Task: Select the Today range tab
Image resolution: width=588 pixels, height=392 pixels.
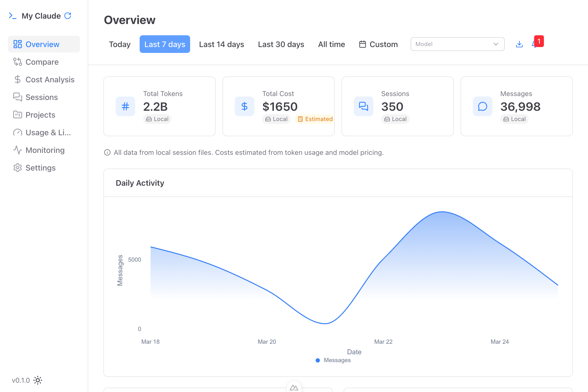Action: point(120,44)
